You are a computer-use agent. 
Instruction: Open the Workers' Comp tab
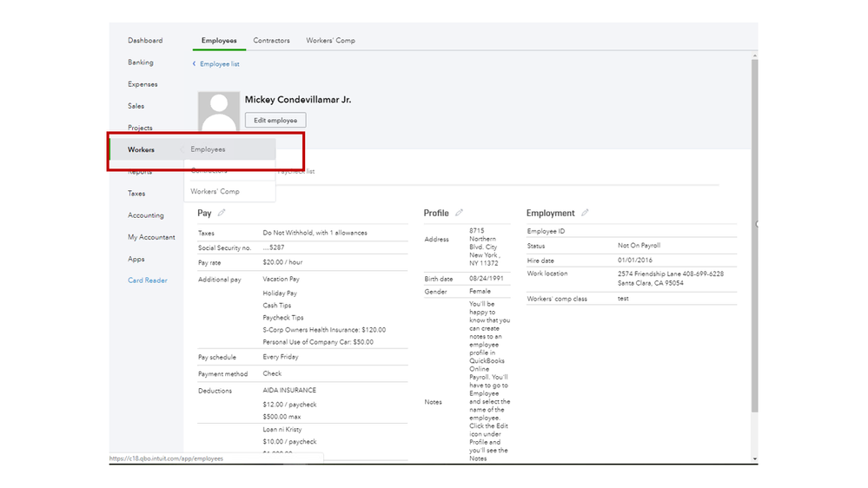pos(330,41)
